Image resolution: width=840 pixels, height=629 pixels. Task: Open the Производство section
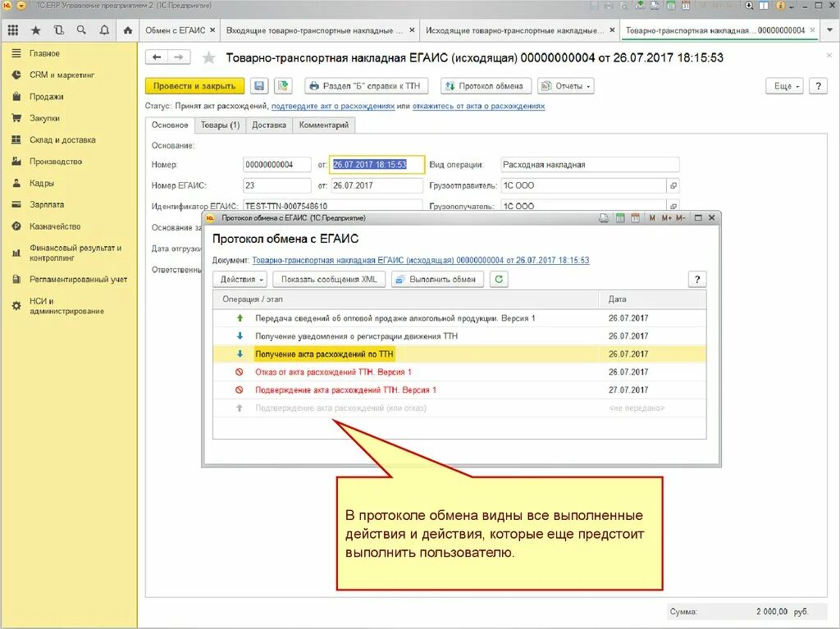tap(56, 162)
